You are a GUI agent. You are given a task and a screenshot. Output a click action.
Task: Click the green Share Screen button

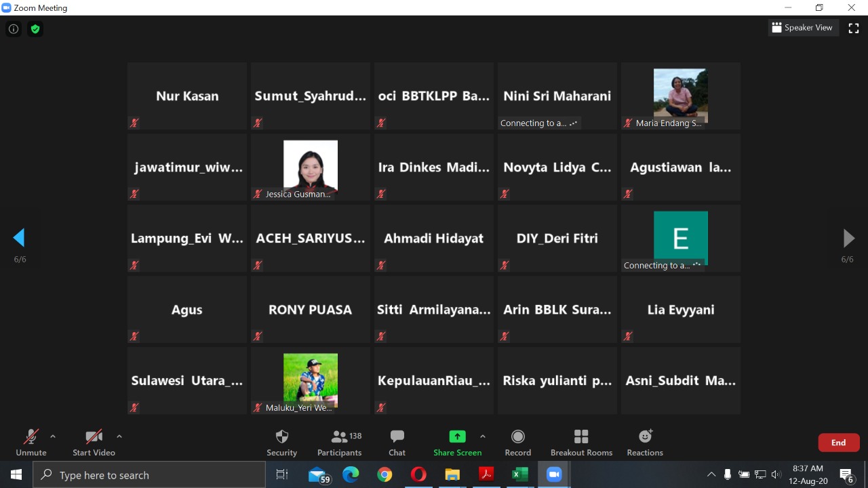coord(458,443)
